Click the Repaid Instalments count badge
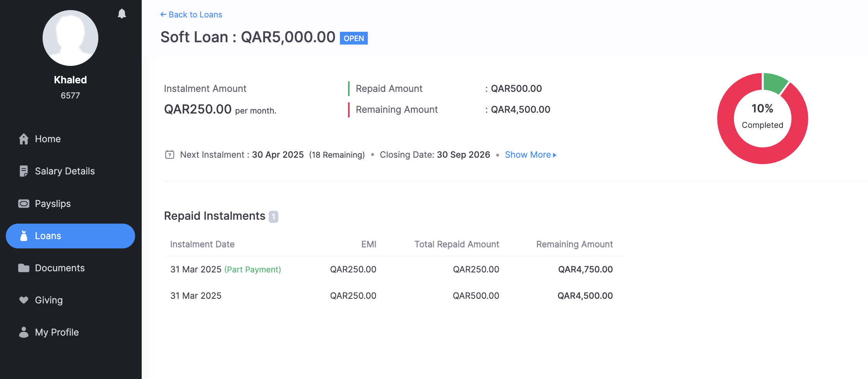868x379 pixels. pyautogui.click(x=273, y=217)
